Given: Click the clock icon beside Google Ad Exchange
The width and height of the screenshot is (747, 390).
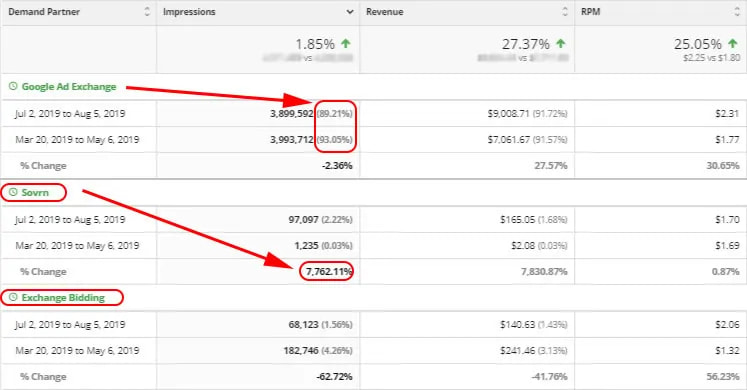Looking at the screenshot, I should click(x=13, y=86).
